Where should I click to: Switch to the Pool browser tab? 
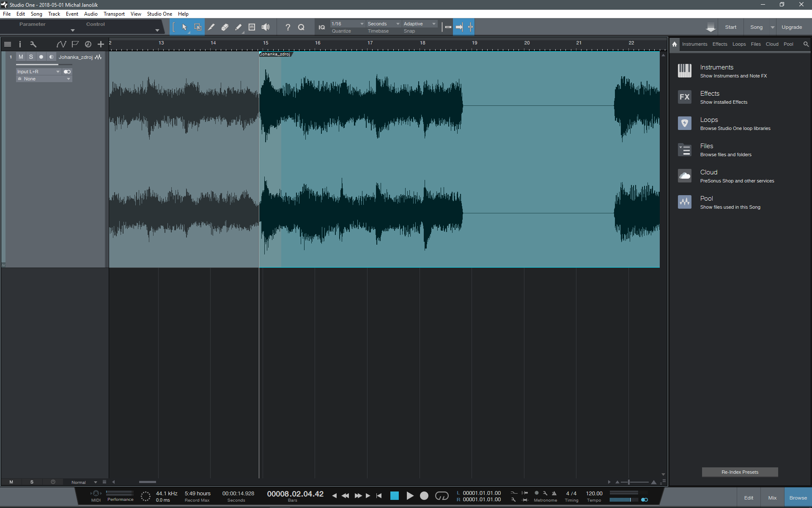[788, 44]
